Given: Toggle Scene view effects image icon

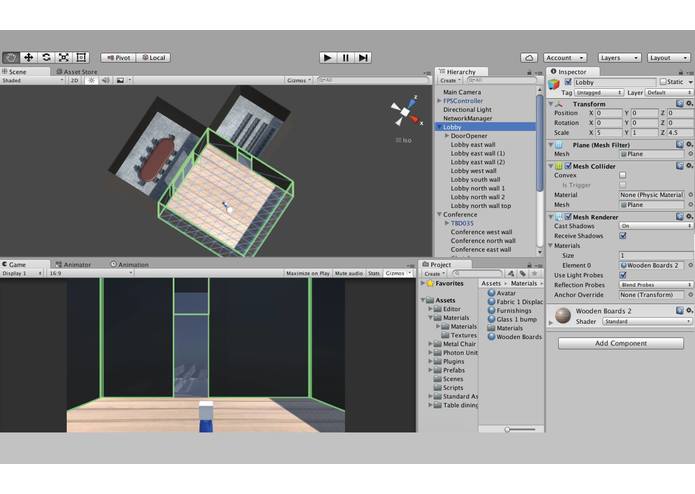Looking at the screenshot, I should point(120,80).
